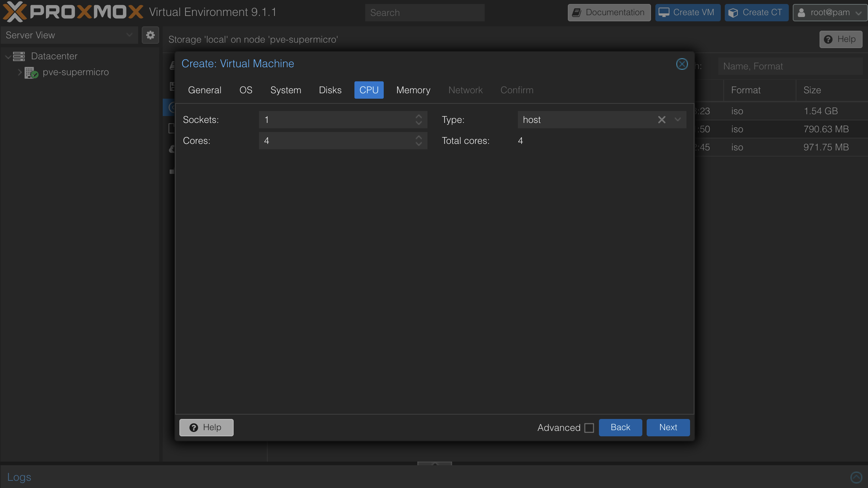The height and width of the screenshot is (488, 868).
Task: Click the Create CT container icon
Action: click(x=733, y=12)
